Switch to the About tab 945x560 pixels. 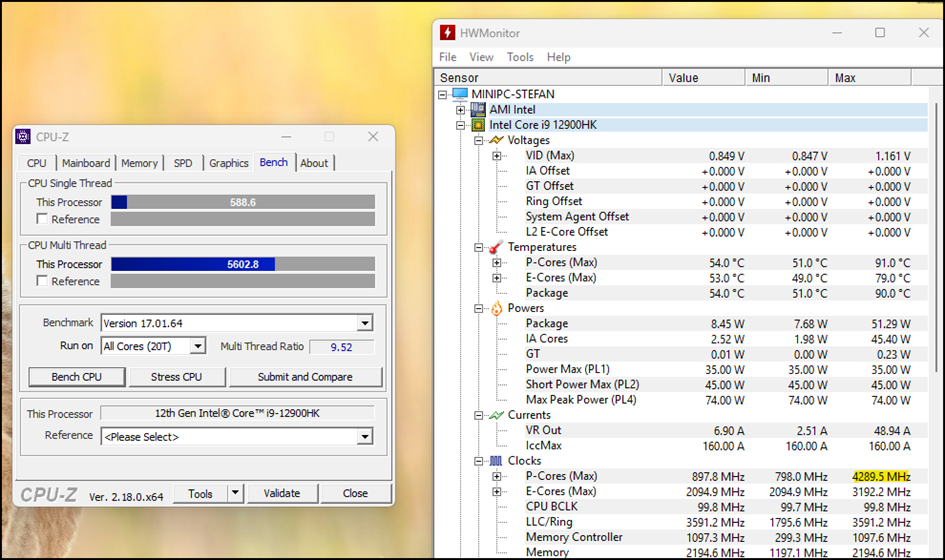pyautogui.click(x=314, y=163)
